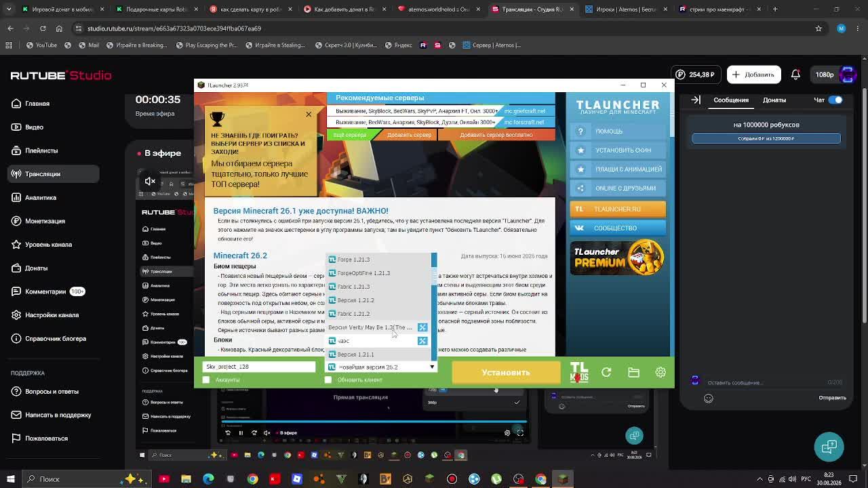Open the TL Mods icon
Screen dimensions: 868x488
578,372
